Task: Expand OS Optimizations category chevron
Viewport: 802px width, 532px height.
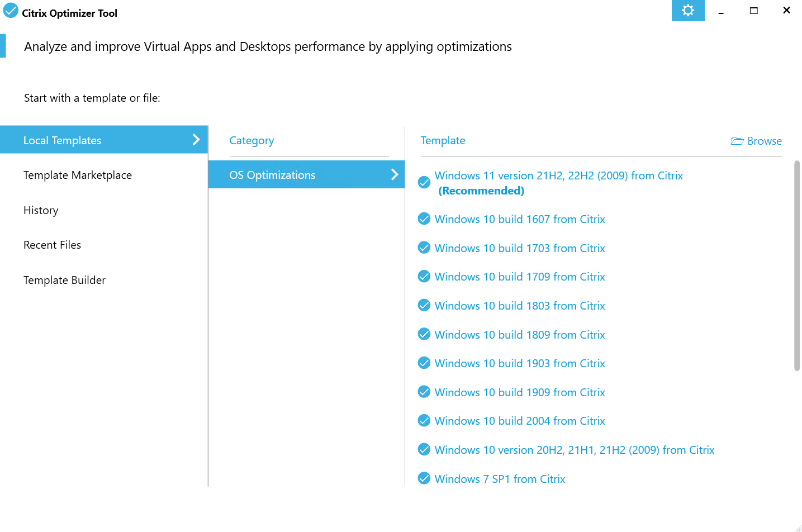Action: (x=394, y=174)
